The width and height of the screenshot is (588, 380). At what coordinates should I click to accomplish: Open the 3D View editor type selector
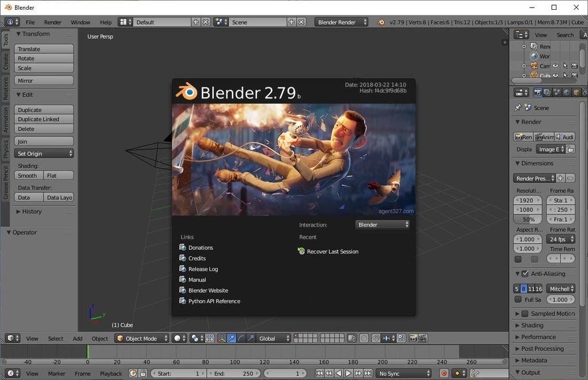click(13, 338)
